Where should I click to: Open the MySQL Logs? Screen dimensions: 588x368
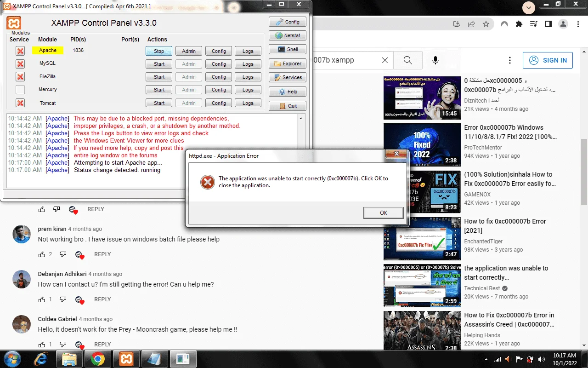tap(248, 64)
